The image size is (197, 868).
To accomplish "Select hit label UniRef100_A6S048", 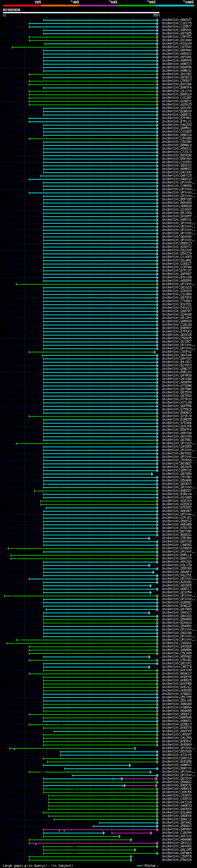I will click(177, 436).
